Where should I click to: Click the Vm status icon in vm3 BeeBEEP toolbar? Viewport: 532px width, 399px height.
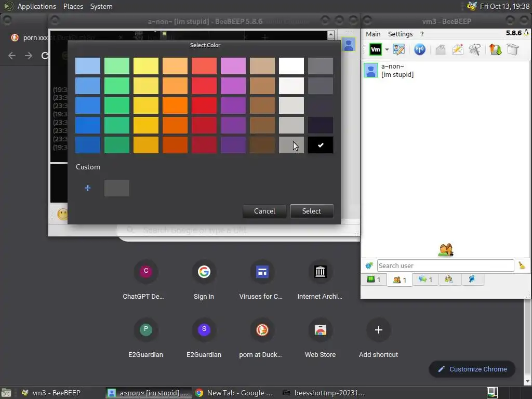(375, 49)
